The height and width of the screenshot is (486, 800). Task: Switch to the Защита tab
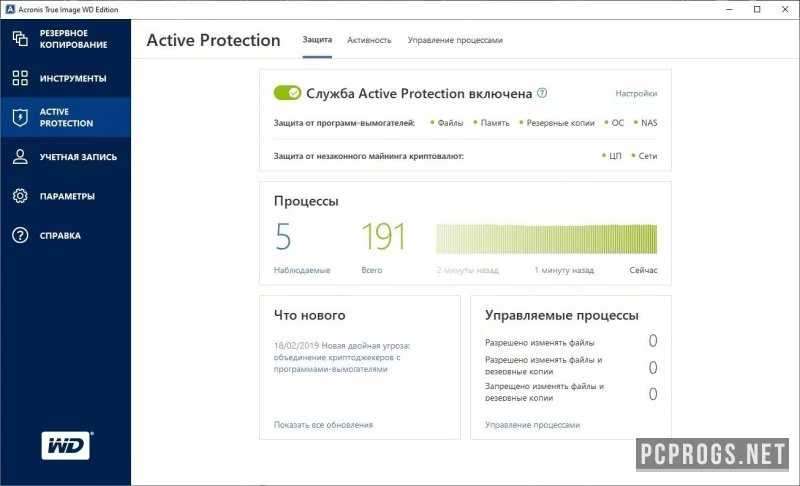pyautogui.click(x=317, y=40)
